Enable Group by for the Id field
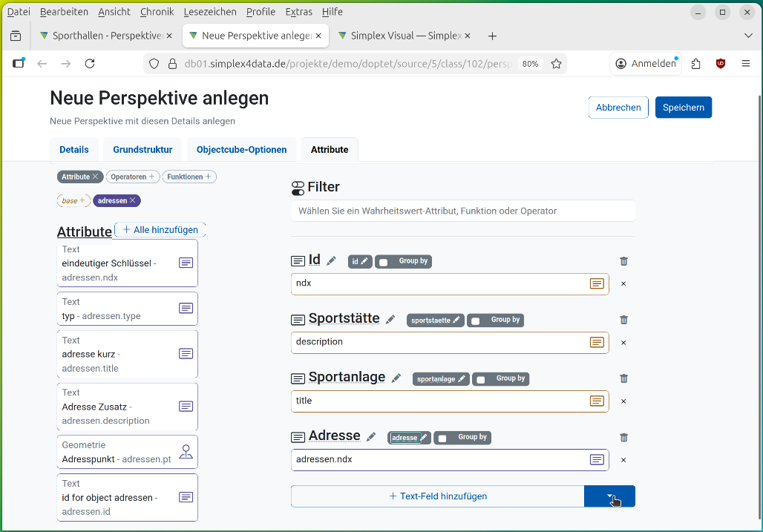The width and height of the screenshot is (763, 532). pos(384,262)
